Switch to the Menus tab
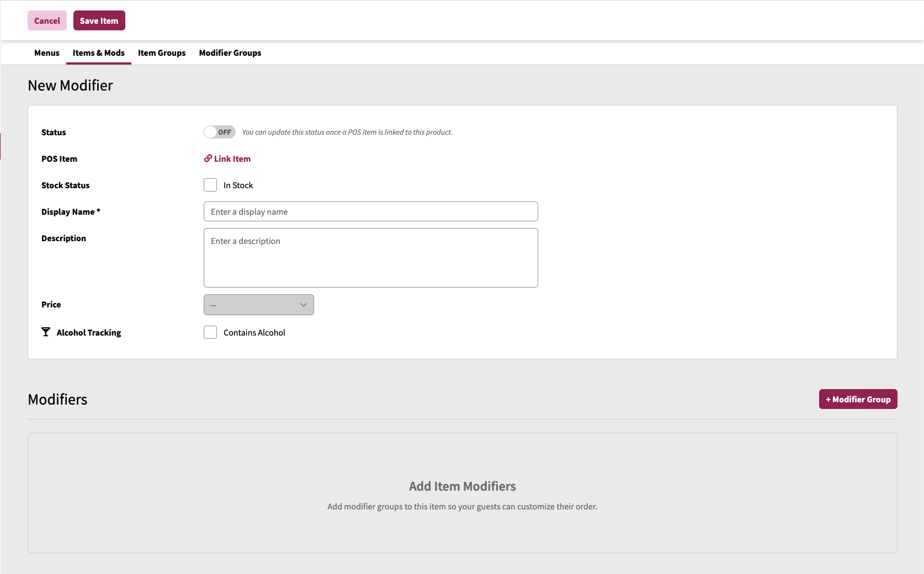Screen dimensions: 924x574 pyautogui.click(x=46, y=53)
